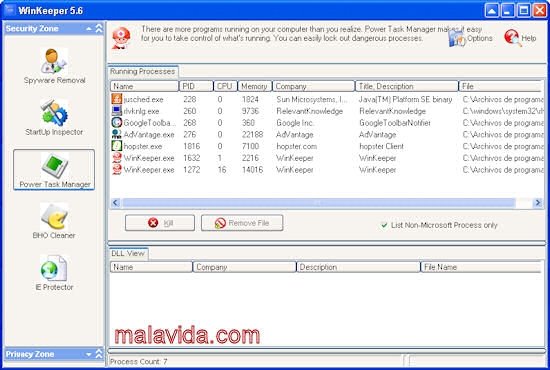This screenshot has height=370, width=550.
Task: Click icon of WinKeeper.exe with PID 1272
Action: [x=116, y=169]
